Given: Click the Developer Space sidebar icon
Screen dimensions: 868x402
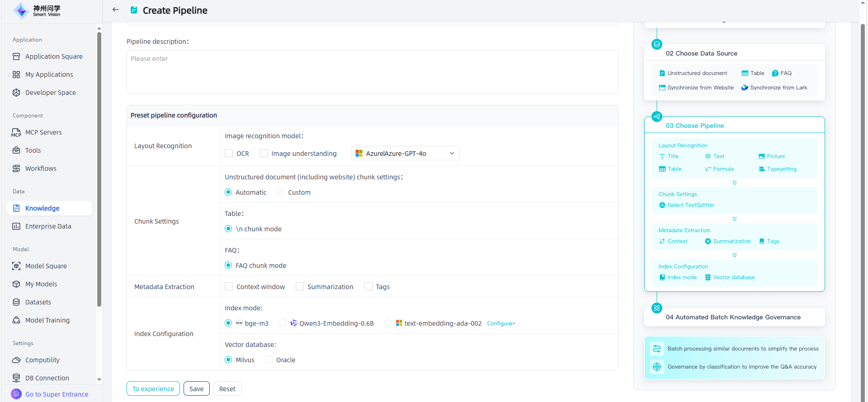Looking at the screenshot, I should point(16,93).
